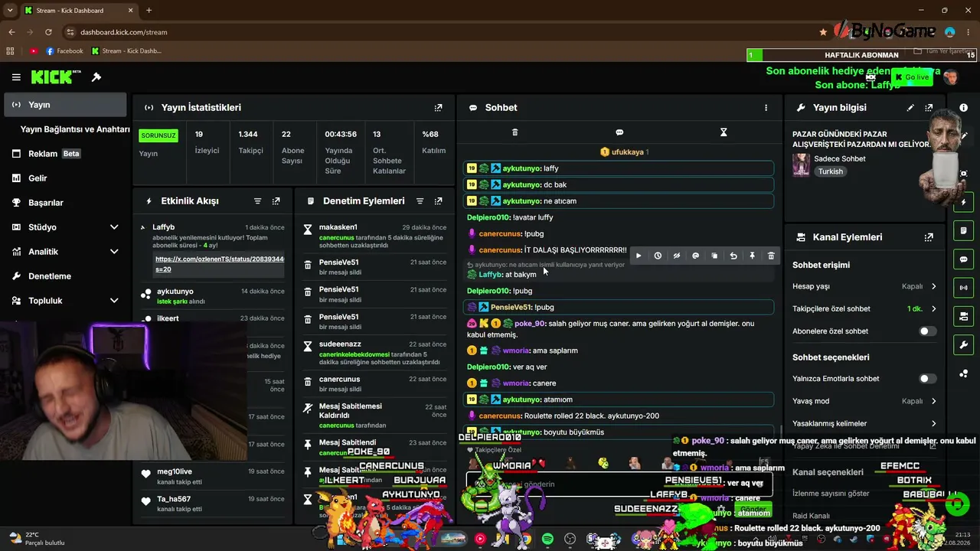Reply to the message with the reply arrow icon

733,256
